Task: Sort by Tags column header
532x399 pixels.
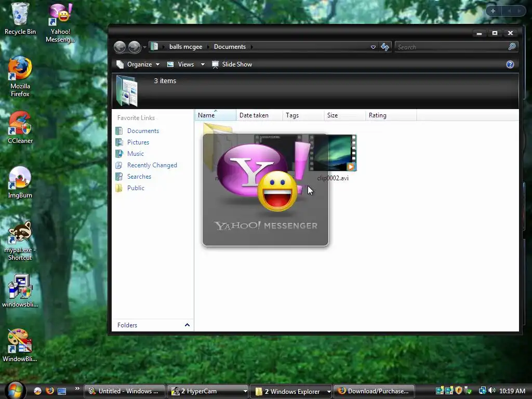Action: [x=303, y=115]
